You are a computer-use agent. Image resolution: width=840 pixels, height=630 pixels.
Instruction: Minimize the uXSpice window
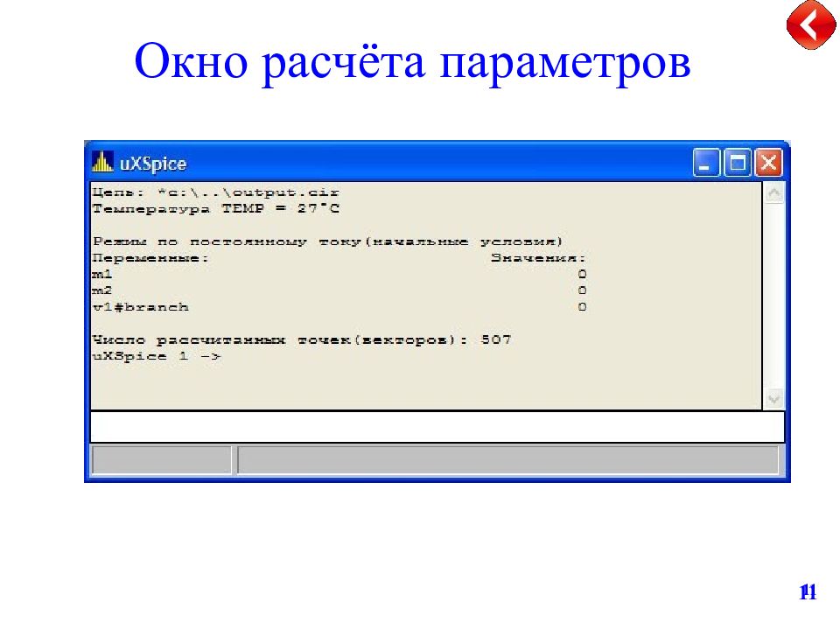[706, 163]
